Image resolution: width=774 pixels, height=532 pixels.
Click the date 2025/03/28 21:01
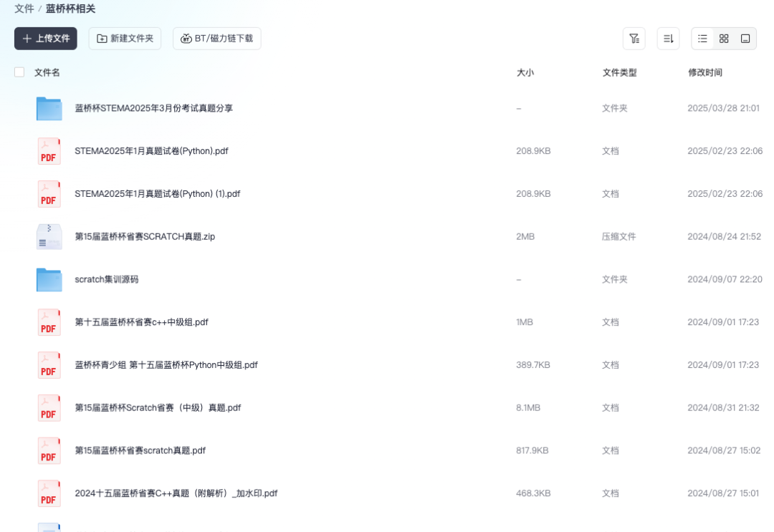723,108
